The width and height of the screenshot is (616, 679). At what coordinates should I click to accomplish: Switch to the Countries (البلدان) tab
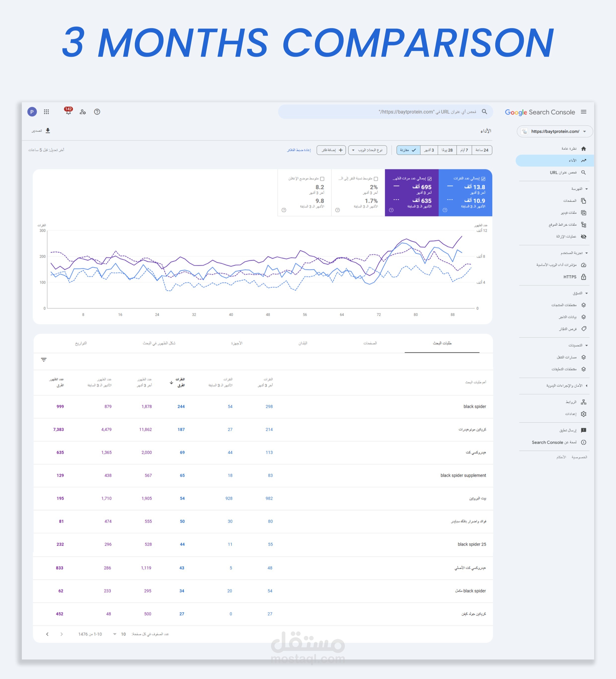(303, 343)
